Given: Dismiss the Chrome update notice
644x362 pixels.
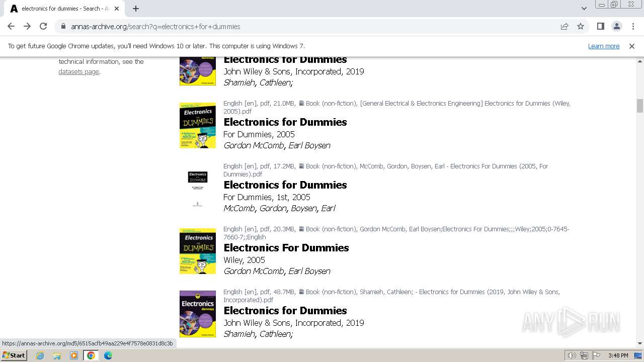Looking at the screenshot, I should pos(632,46).
